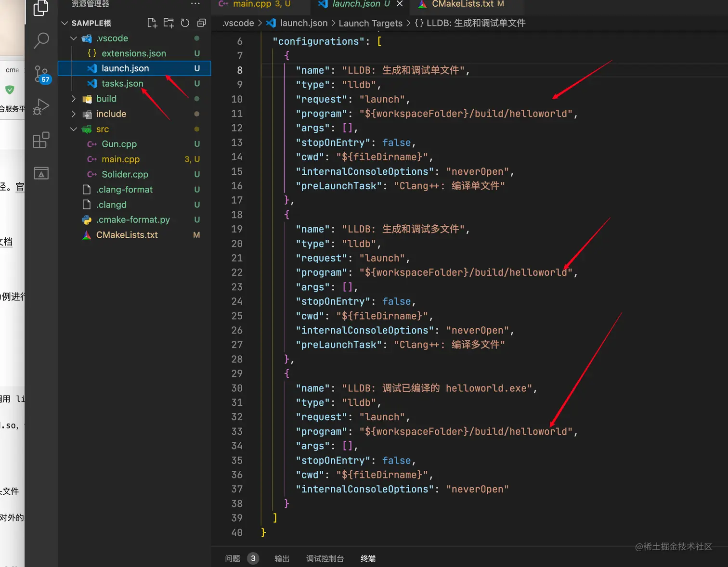This screenshot has height=567, width=728.
Task: Open the Search view icon
Action: (41, 40)
